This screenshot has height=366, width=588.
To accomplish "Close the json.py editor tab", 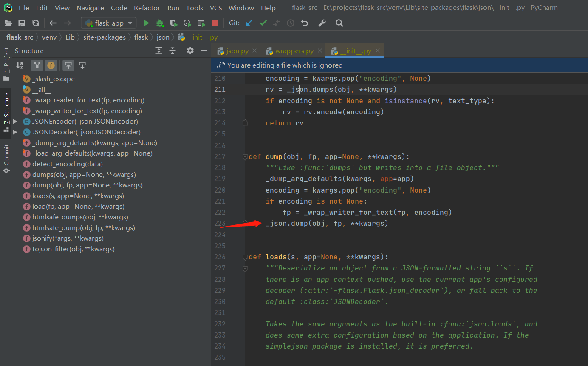I will pos(254,51).
